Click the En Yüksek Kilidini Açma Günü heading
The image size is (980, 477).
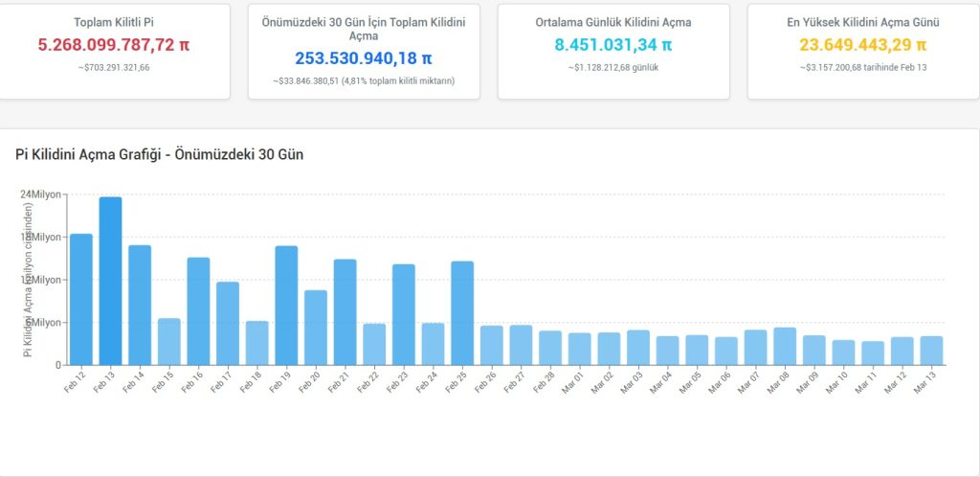tap(862, 21)
